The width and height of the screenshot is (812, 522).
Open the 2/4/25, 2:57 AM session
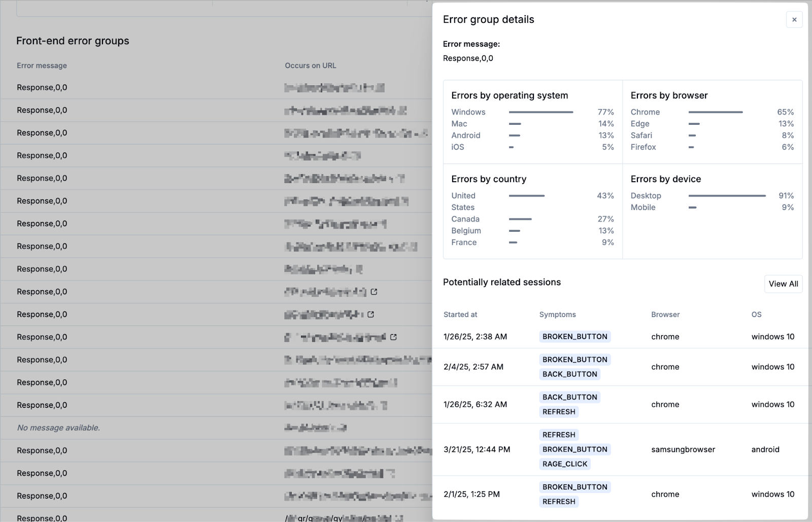(x=473, y=367)
